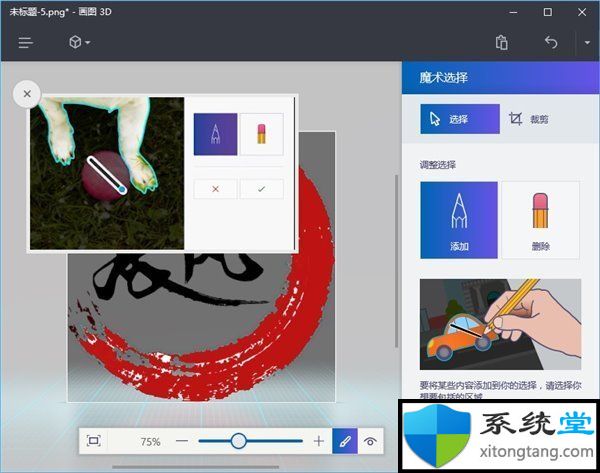Toggle the eye view mode button

[371, 441]
